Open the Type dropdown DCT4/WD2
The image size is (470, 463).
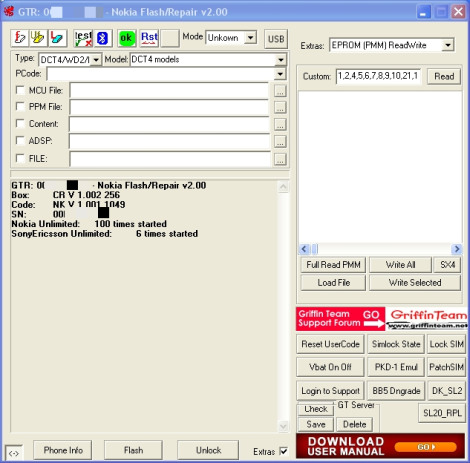(96, 60)
